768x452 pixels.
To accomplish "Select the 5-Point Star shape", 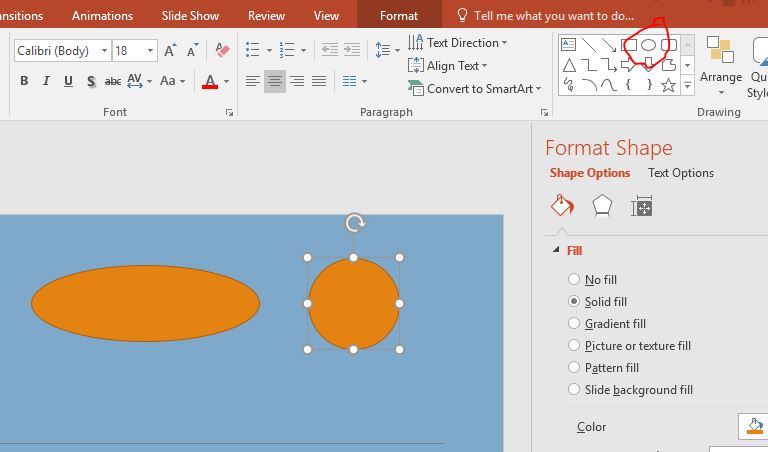I will pos(668,85).
